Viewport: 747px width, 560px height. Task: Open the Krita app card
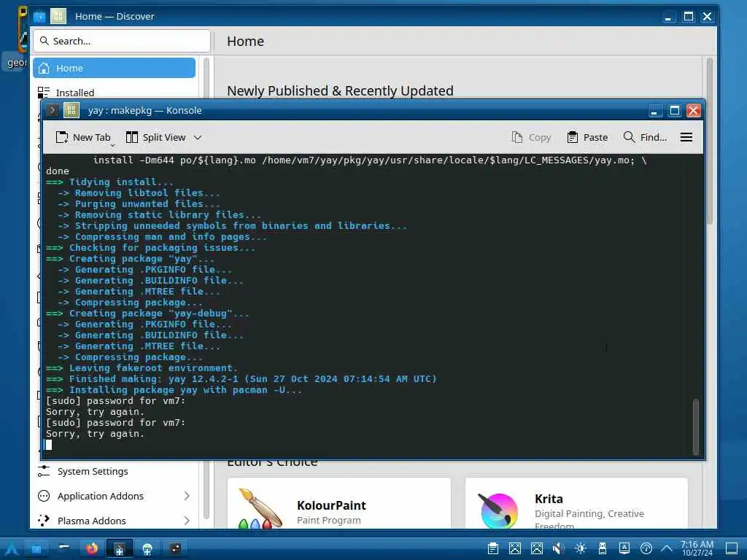click(576, 503)
